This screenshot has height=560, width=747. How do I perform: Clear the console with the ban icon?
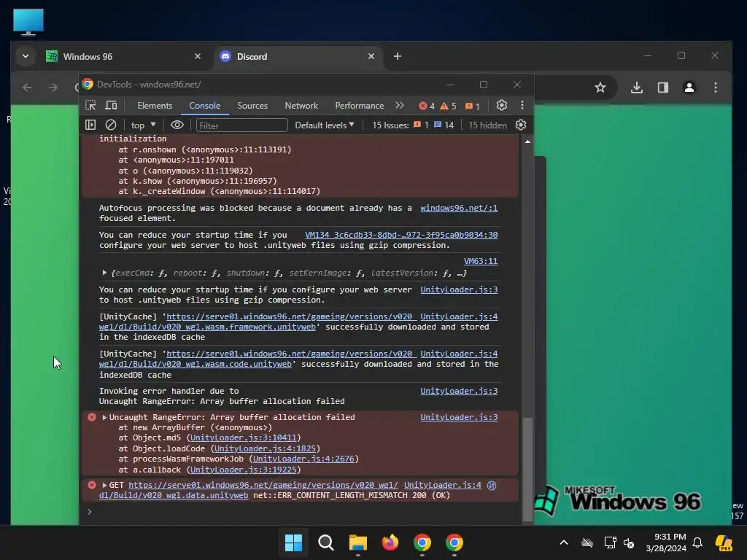point(111,125)
